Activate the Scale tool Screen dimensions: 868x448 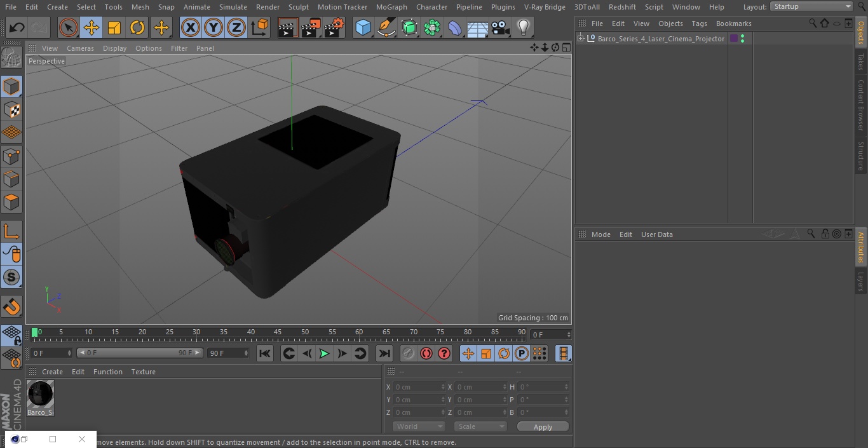point(114,27)
